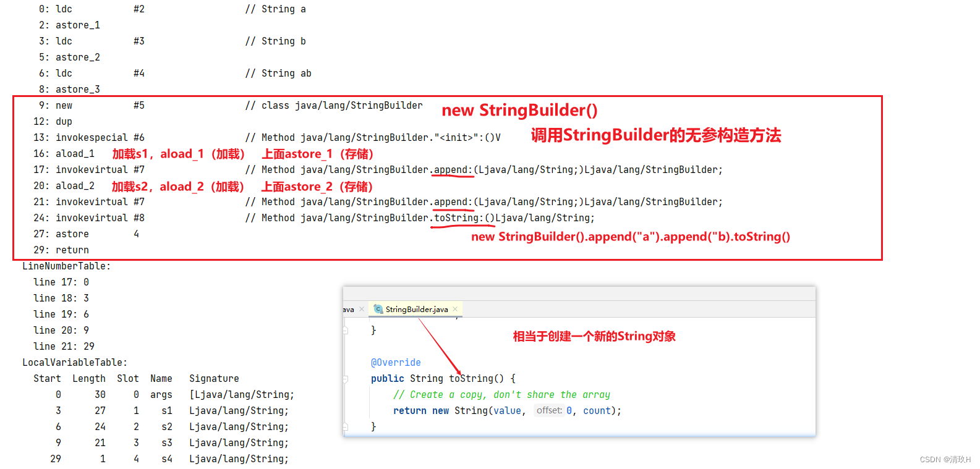980x469 pixels.
Task: Close the StringBuilder.java tab
Action: pyautogui.click(x=455, y=310)
